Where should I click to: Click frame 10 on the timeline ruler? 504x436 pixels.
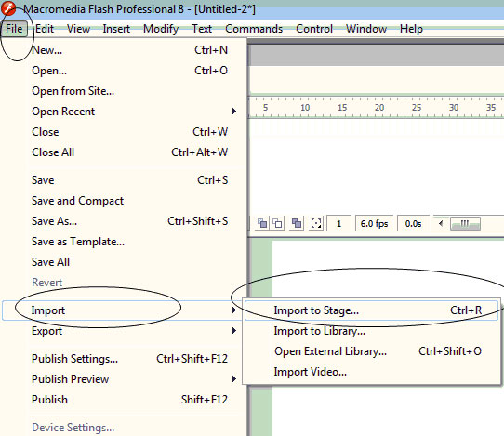tap(305, 107)
